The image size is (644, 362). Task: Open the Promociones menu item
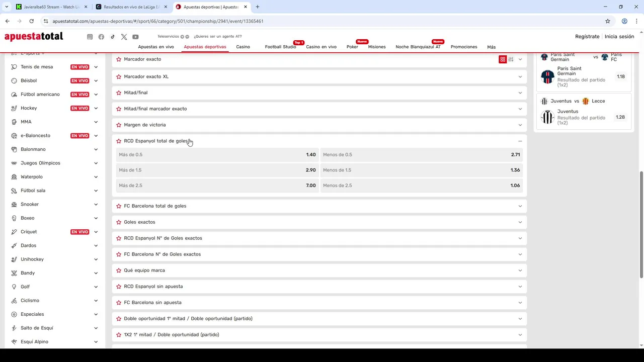pyautogui.click(x=464, y=47)
